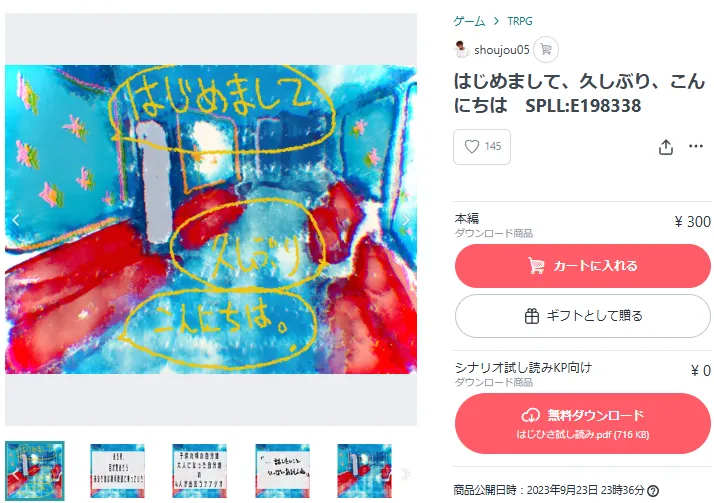Viewport: 714px width, 503px height.
Task: Select the fourth thumbnail with handwritten note
Action: (x=282, y=471)
